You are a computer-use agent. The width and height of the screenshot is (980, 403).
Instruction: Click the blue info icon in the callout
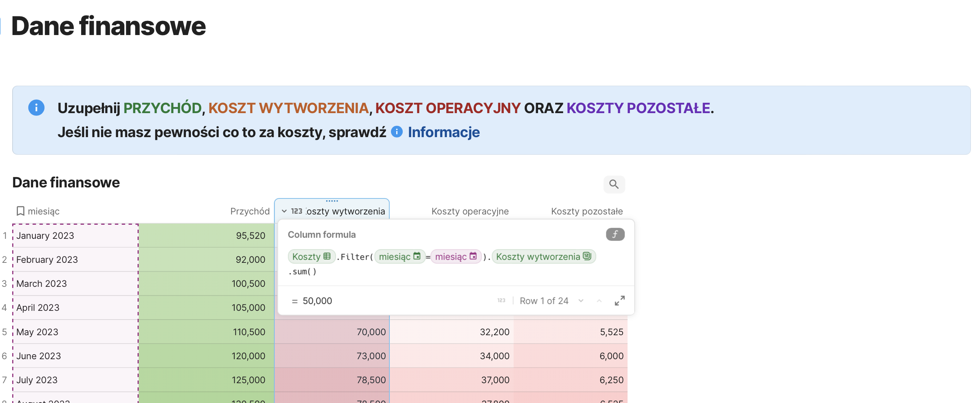[x=37, y=108]
